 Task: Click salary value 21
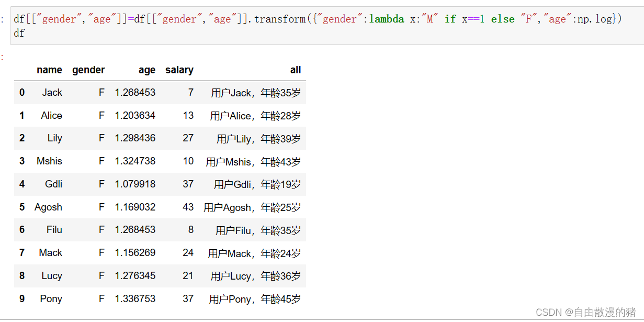coord(188,276)
